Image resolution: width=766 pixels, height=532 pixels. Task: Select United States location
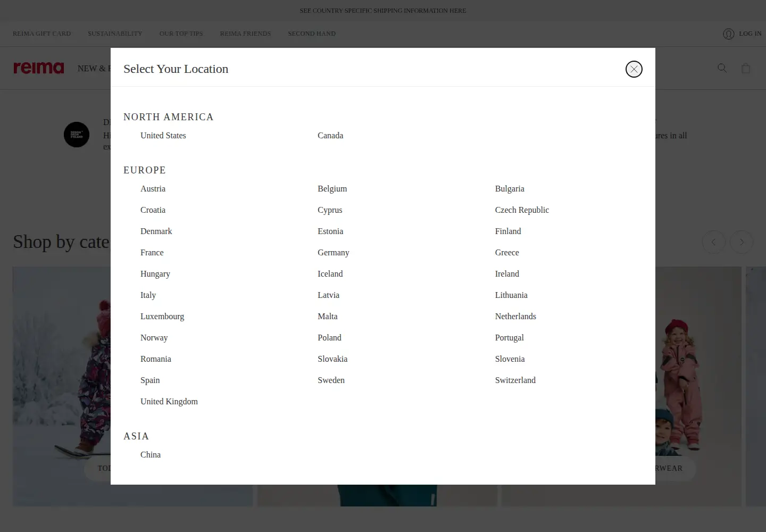click(x=163, y=136)
